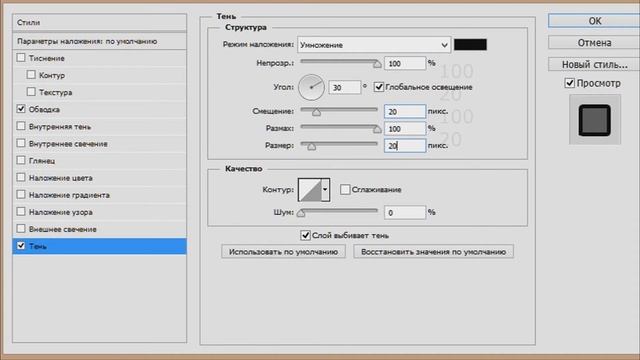Open the blend mode dropdown Умножение

(374, 45)
